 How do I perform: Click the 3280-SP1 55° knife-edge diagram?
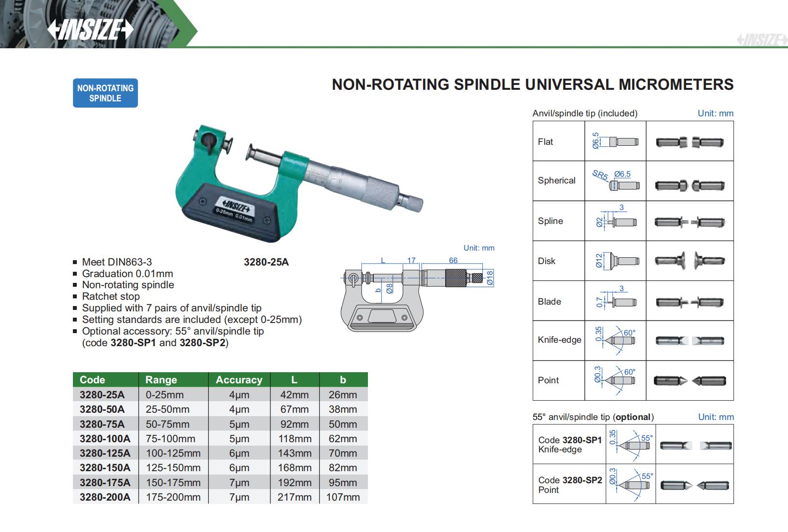click(x=631, y=445)
